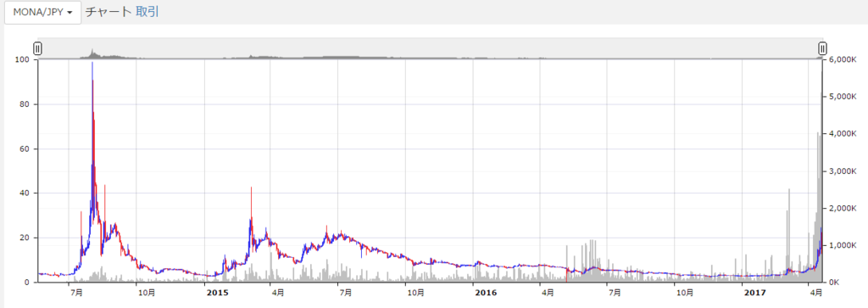This screenshot has height=308, width=868.
Task: Grab the left range slider handle
Action: pos(37,48)
